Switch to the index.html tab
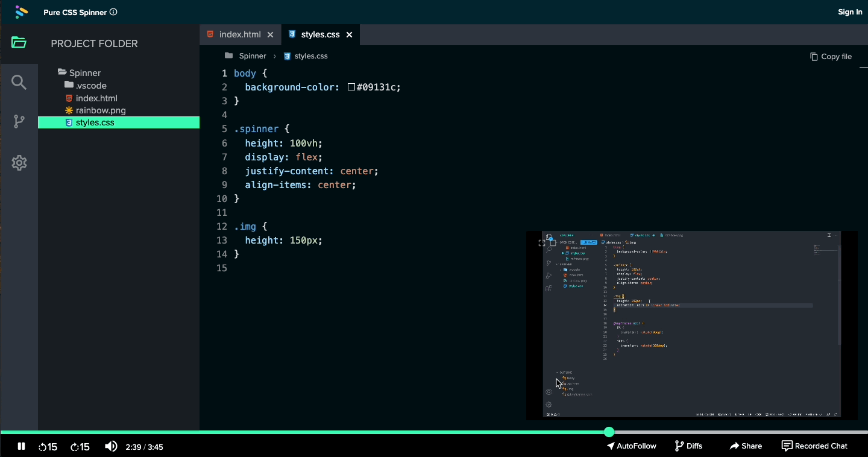Viewport: 868px width, 457px height. [239, 35]
